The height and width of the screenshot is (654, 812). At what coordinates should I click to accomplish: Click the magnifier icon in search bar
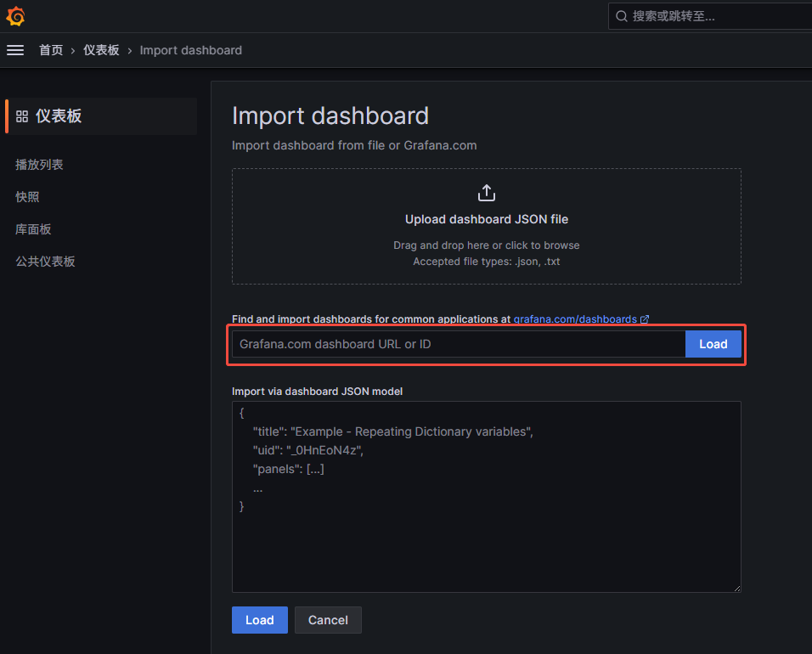(x=622, y=16)
